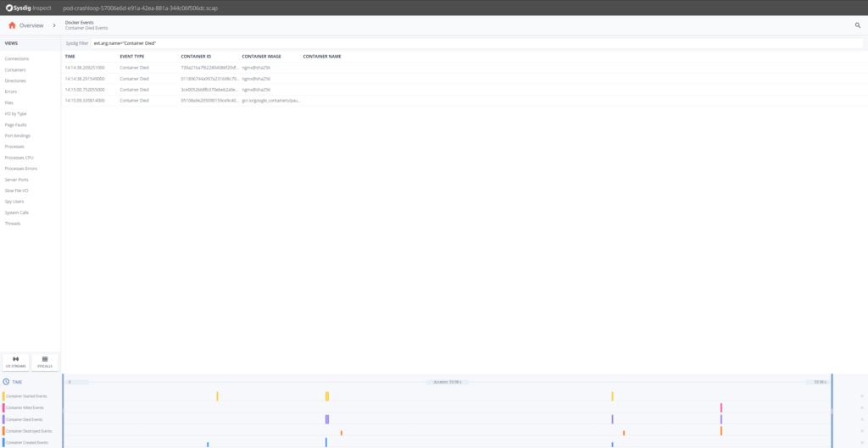868x448 pixels.
Task: Sort by the CONTAINER IMAGE column header
Action: pos(261,57)
